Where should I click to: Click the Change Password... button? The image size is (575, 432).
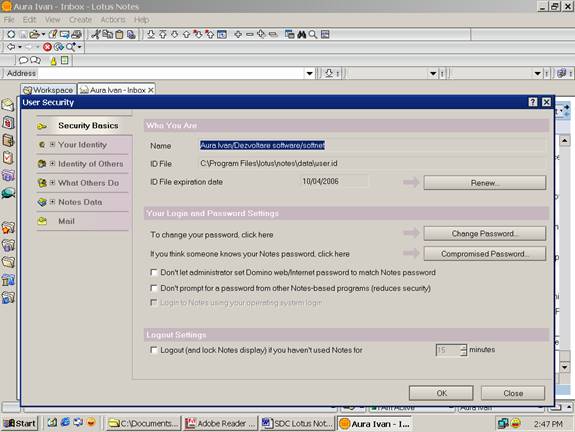click(x=484, y=234)
